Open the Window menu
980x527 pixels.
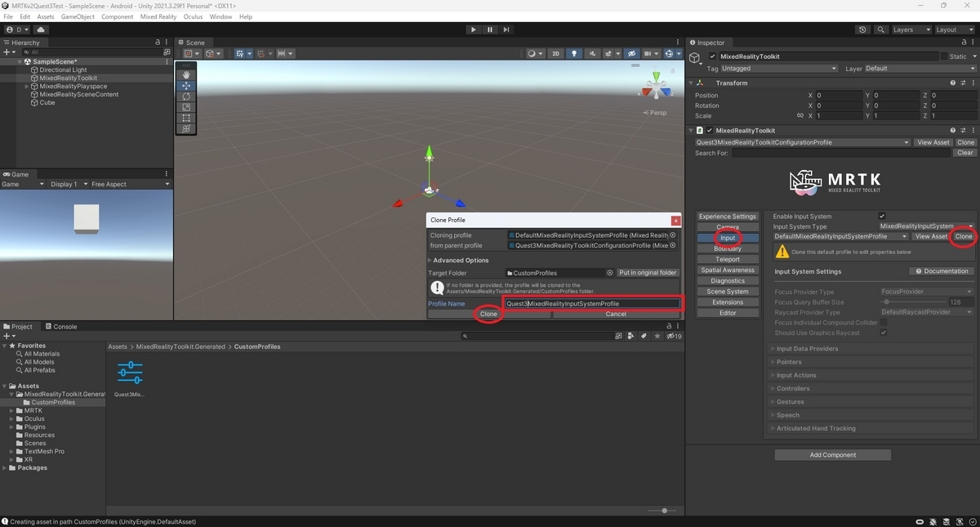[x=220, y=16]
